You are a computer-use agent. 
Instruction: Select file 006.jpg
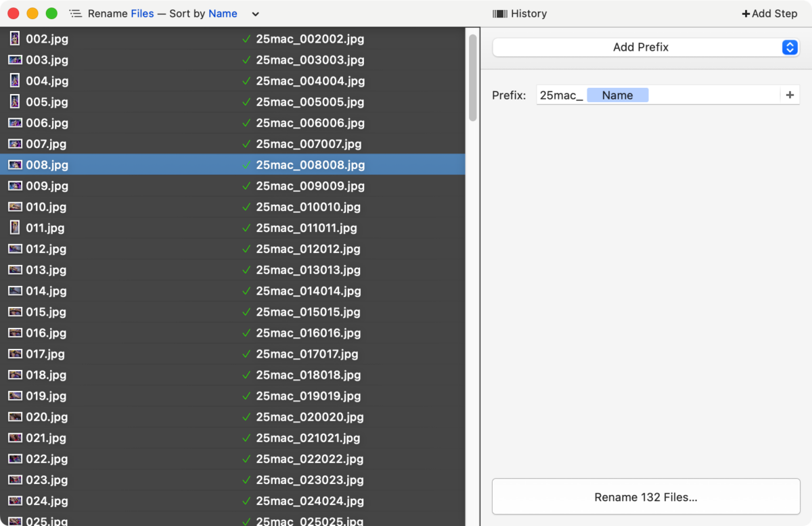click(47, 123)
